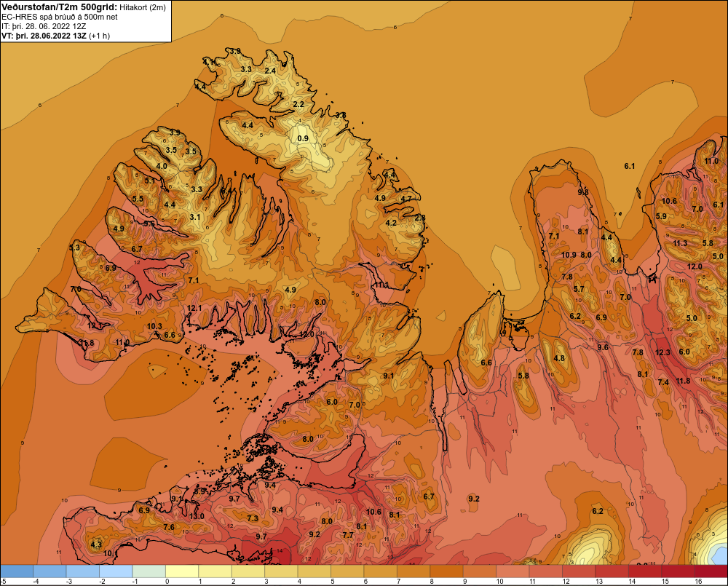This screenshot has height=586, width=728.
Task: Click the 'IT: þri. 28. 06. 2022 12Z' line
Action: (44, 26)
